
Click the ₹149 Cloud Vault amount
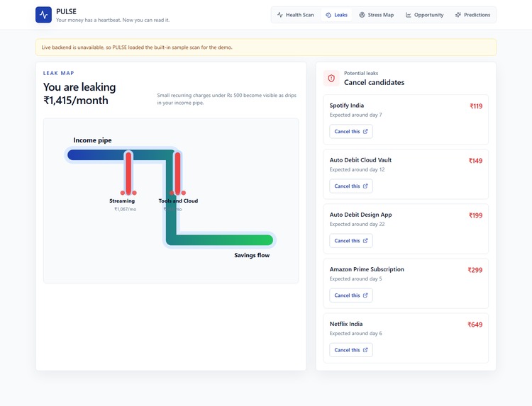pos(475,161)
